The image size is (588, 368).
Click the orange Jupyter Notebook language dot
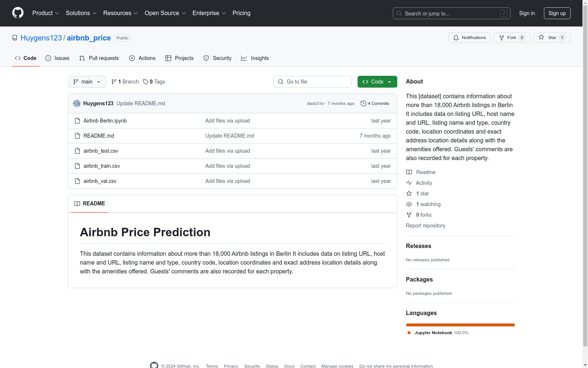pos(409,333)
